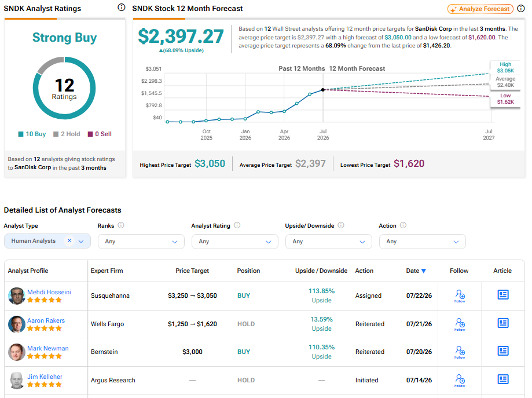
Task: Expand the Analyst Type dropdown arrow
Action: click(81, 241)
